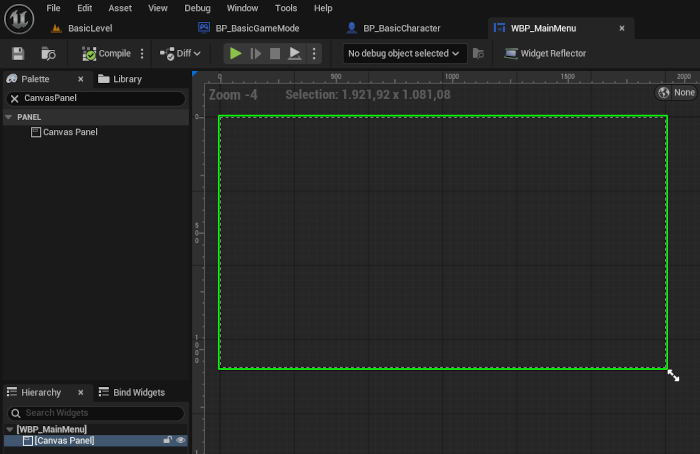700x454 pixels.
Task: Compile the widget blueprint
Action: tap(107, 53)
